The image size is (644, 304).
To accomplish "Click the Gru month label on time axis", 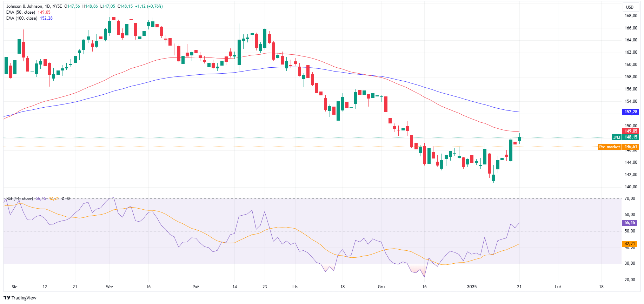I will pyautogui.click(x=381, y=287).
